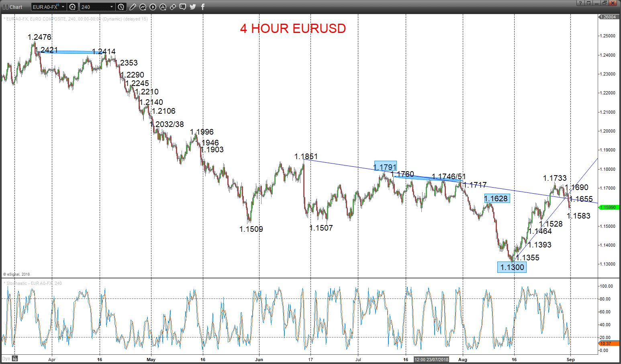Click the 1.1507 low annotation
621x364 pixels.
pos(321,228)
